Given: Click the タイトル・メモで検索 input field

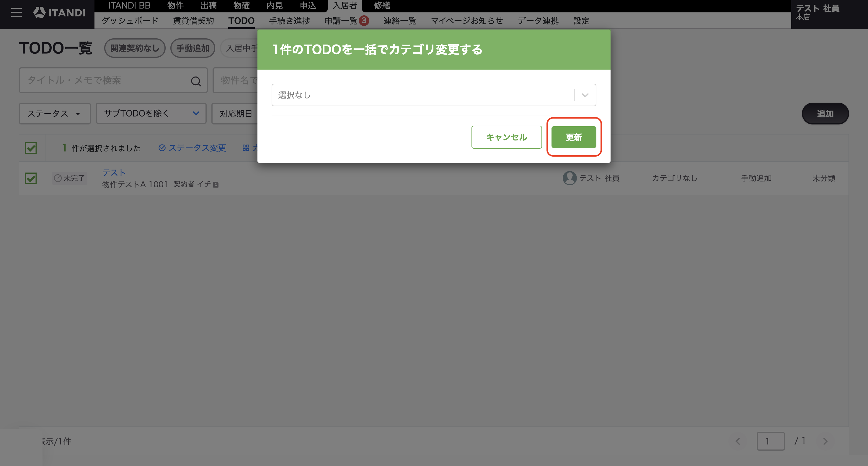Looking at the screenshot, I should click(113, 80).
